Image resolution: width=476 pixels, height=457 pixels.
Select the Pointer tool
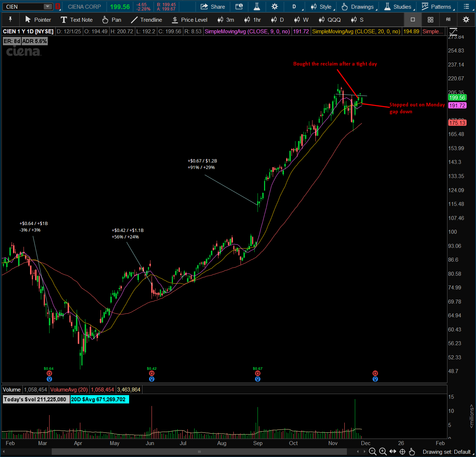[38, 20]
